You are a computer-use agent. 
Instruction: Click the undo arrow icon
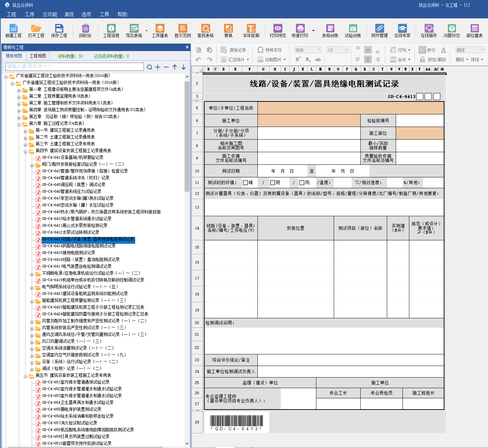click(x=199, y=59)
